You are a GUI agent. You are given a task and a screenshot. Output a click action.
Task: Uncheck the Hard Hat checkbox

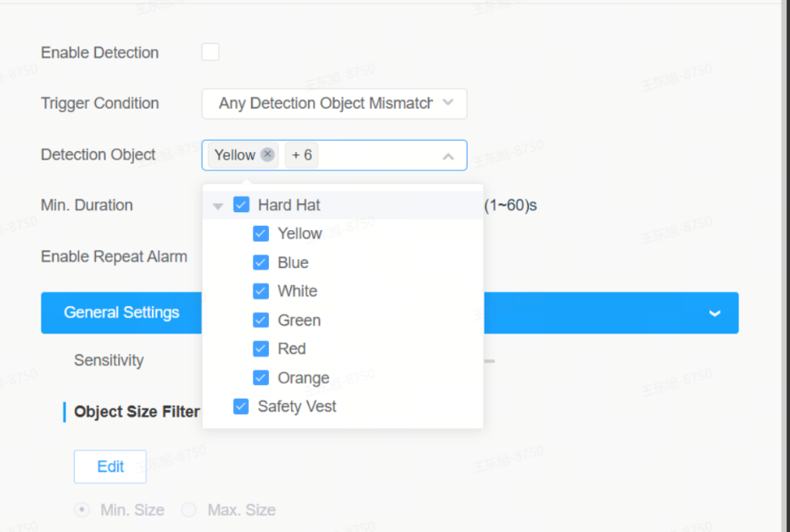point(241,204)
